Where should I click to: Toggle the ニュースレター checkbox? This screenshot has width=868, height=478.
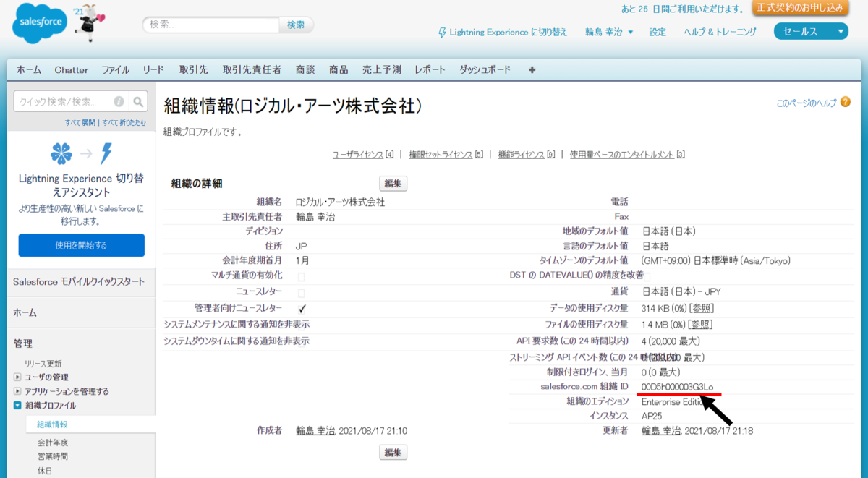point(301,292)
